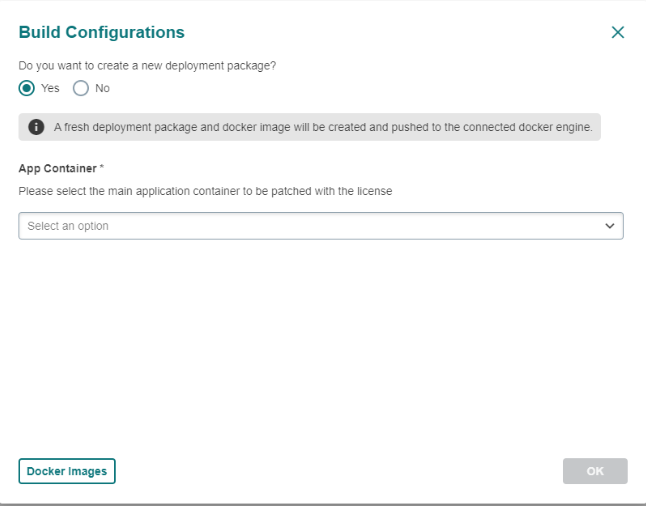This screenshot has width=646, height=506.
Task: Click the "Yes" option label text
Action: [x=50, y=88]
